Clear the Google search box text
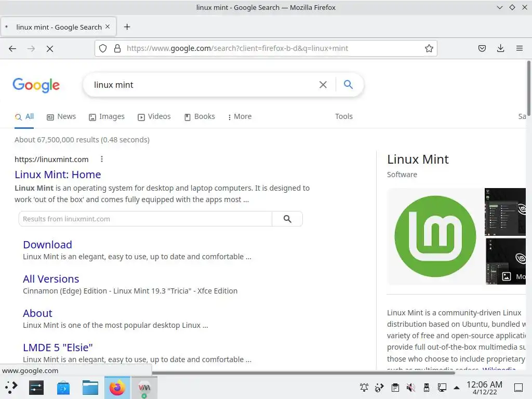This screenshot has height=399, width=532. pos(323,85)
